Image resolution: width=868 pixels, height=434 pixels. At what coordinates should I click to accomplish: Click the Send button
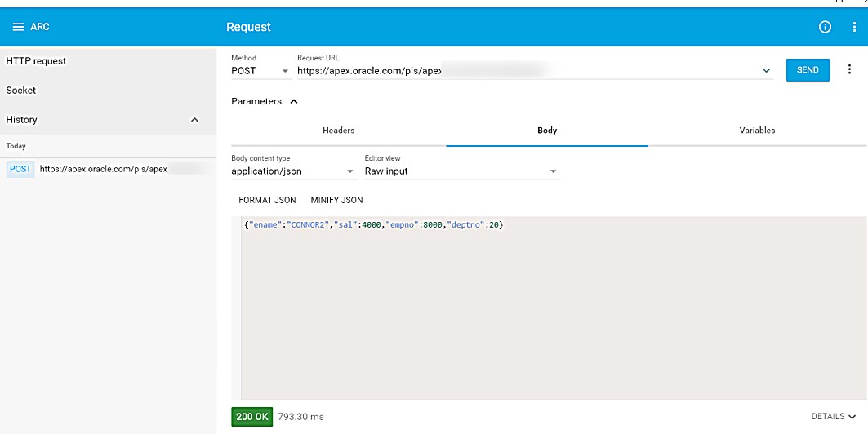tap(807, 70)
